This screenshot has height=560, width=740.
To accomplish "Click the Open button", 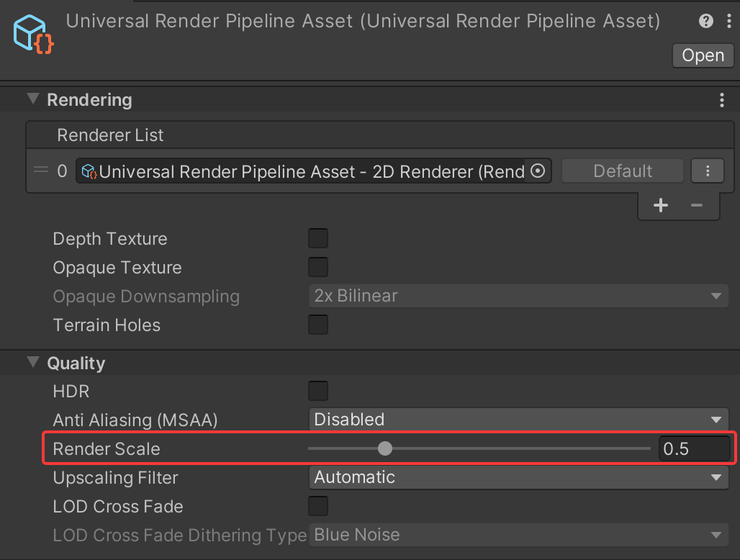I will (703, 55).
